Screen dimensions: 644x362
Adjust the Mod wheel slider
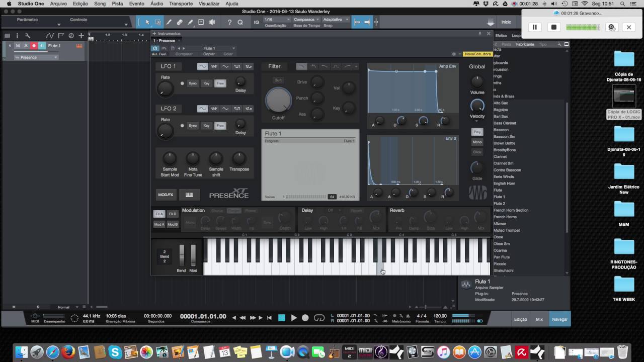pos(193,255)
